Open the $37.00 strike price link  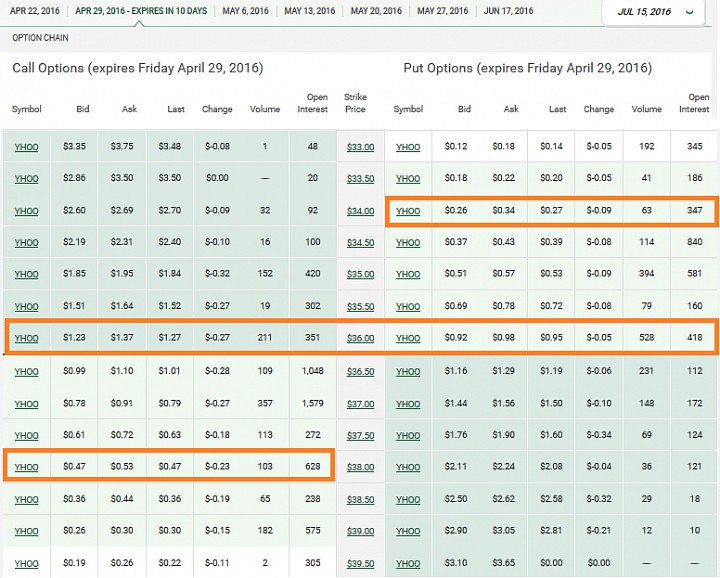pyautogui.click(x=360, y=404)
